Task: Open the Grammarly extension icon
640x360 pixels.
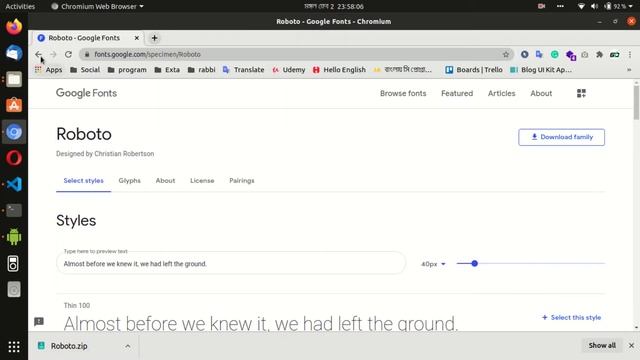Action: point(554,54)
